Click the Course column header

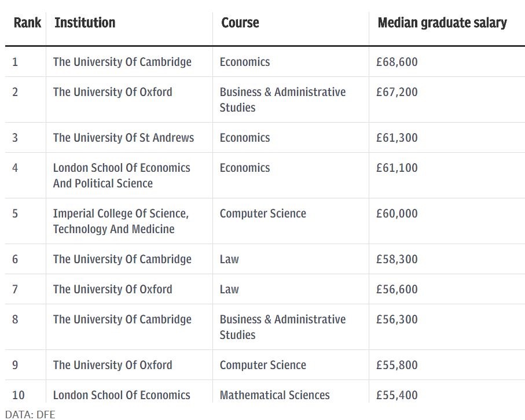pyautogui.click(x=240, y=23)
